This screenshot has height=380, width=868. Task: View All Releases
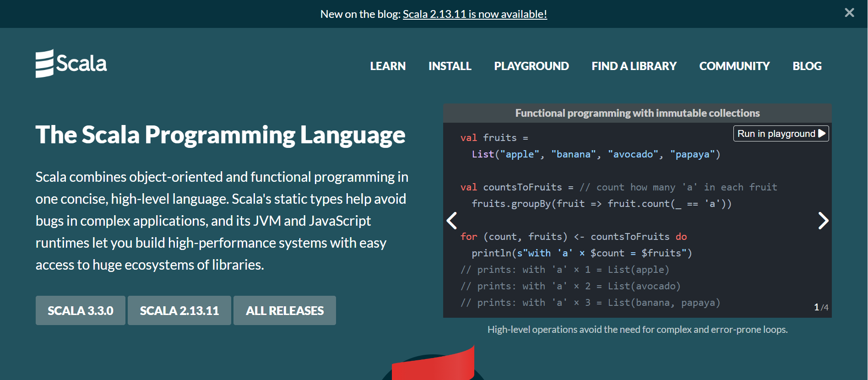(285, 310)
